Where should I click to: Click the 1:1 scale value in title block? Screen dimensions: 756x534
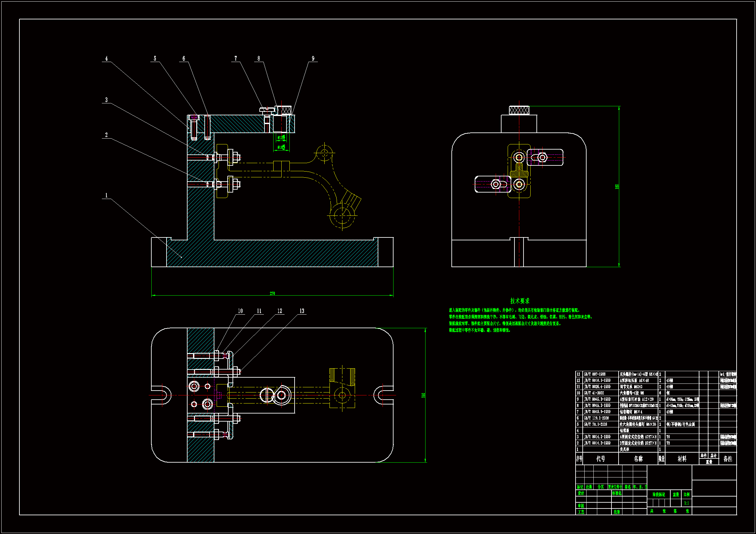(x=686, y=503)
